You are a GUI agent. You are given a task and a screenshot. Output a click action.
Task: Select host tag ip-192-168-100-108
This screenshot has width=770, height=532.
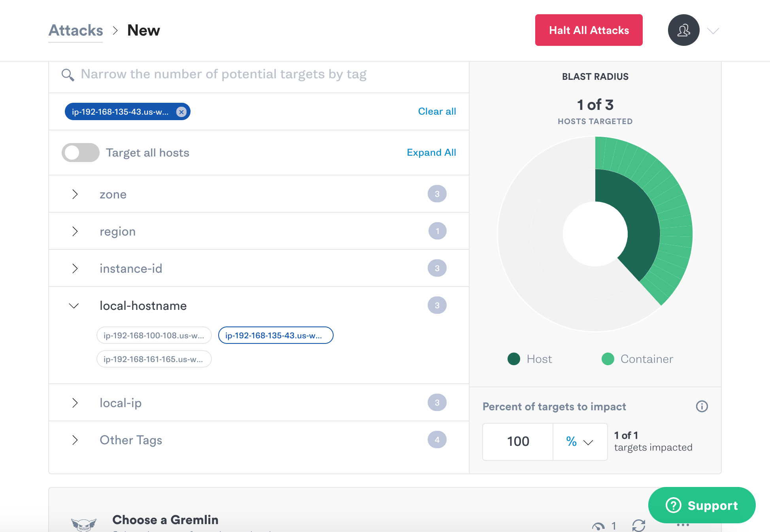(154, 336)
